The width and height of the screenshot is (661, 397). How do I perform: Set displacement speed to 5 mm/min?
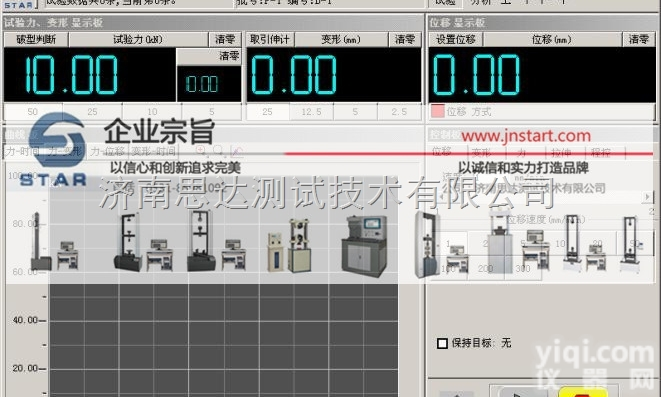[523, 244]
